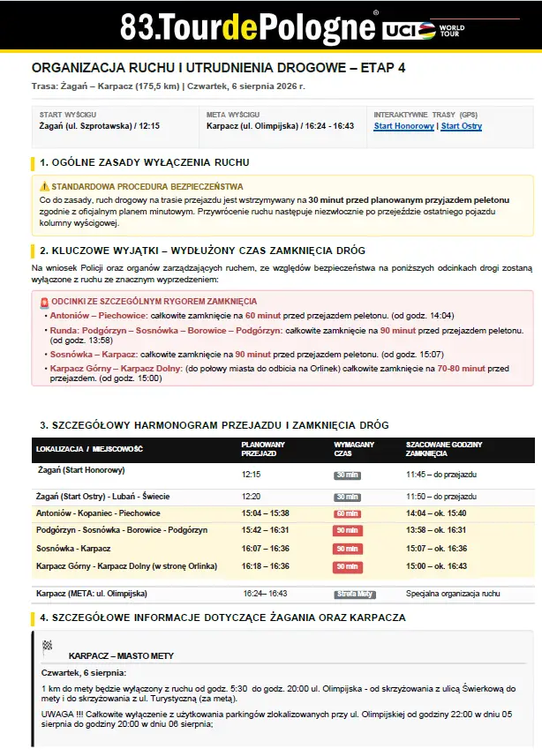Click the Strefa Mety badge in META row
Viewport: 542px width, 756px height.
(x=355, y=594)
